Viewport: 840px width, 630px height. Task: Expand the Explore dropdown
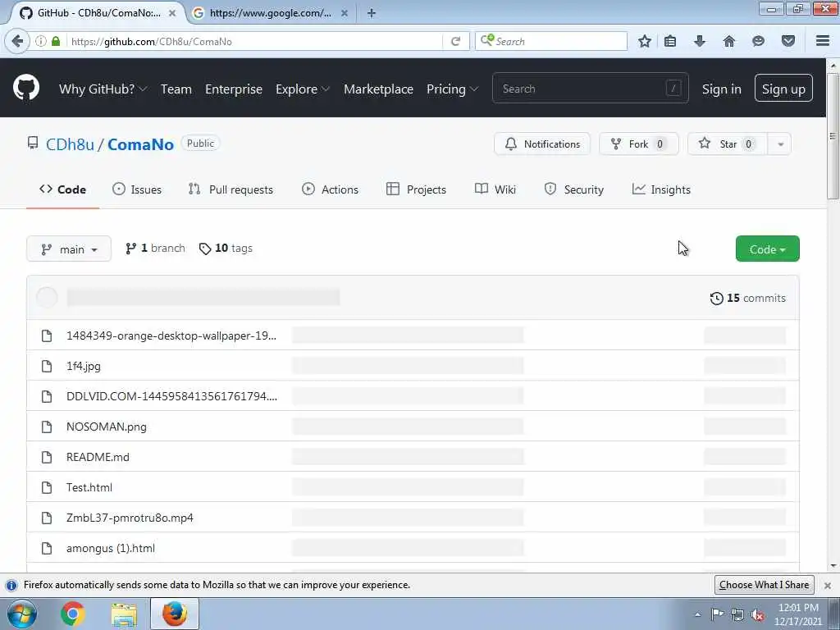pos(302,89)
